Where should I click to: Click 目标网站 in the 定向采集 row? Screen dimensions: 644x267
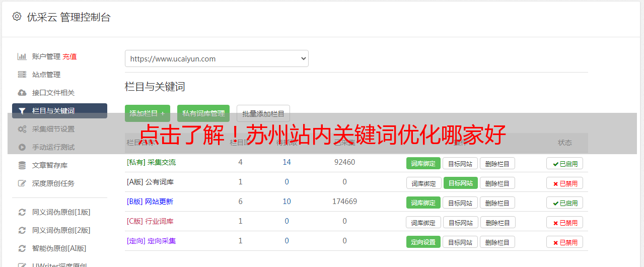point(460,242)
